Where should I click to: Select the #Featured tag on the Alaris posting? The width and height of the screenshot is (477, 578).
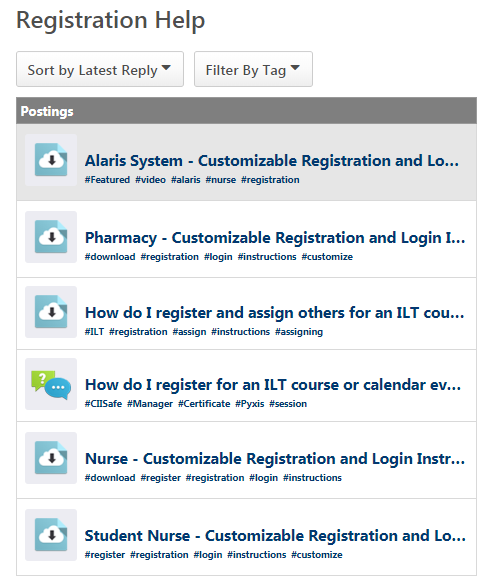click(107, 180)
